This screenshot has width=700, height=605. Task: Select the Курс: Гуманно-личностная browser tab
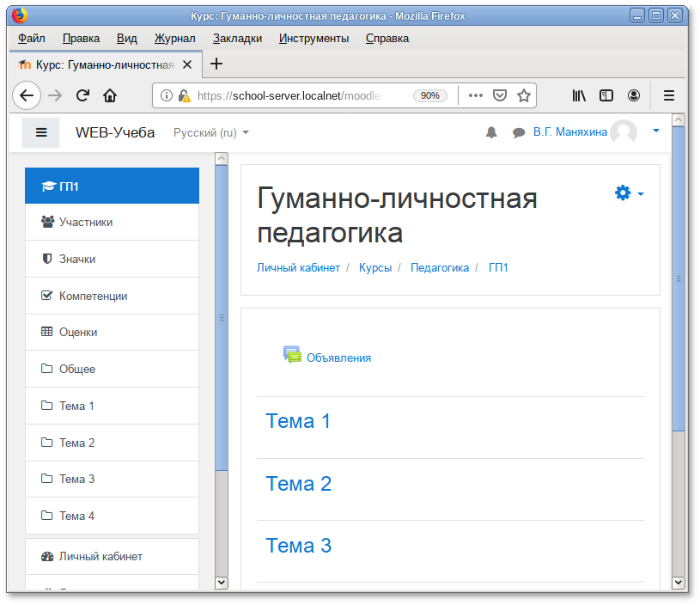(106, 64)
